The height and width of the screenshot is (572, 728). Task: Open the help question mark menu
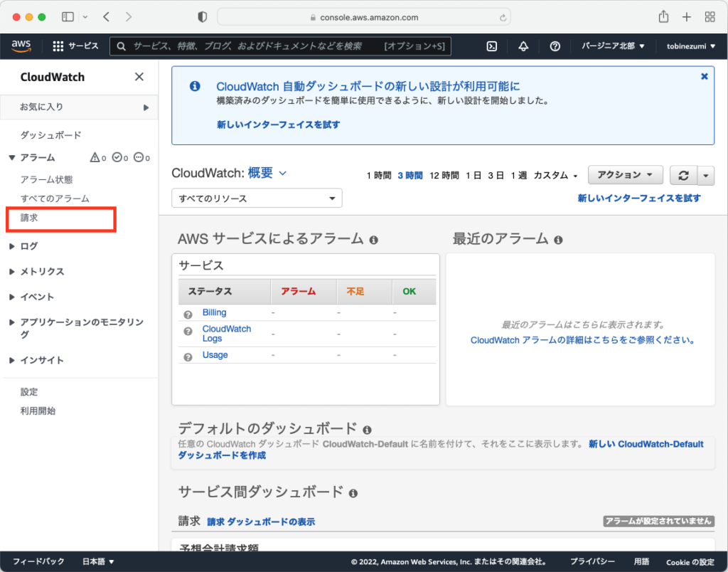click(x=555, y=46)
